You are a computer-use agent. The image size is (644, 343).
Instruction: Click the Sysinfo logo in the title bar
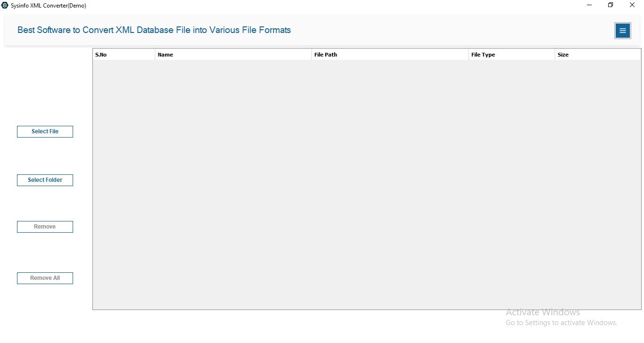[5, 5]
